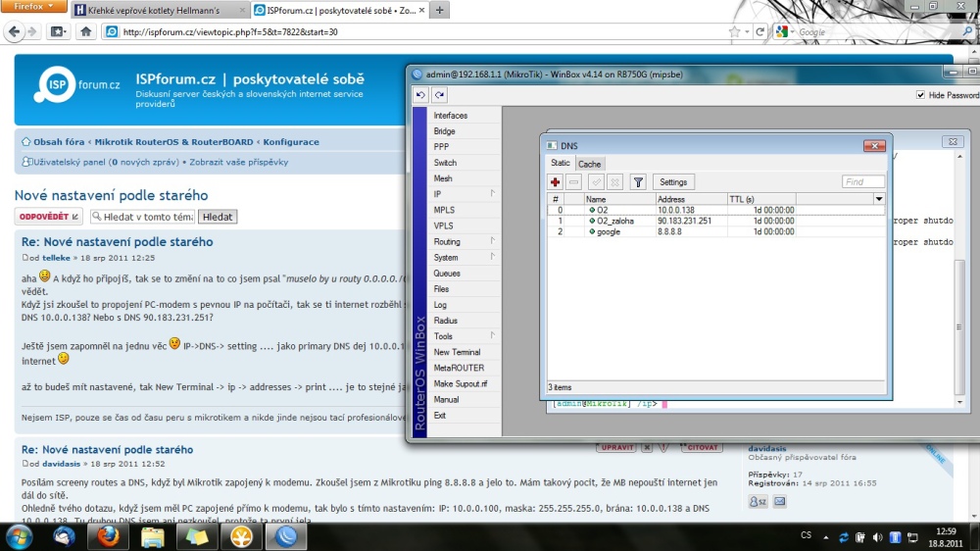Click the Hledat search button
The image size is (980, 551).
point(218,217)
